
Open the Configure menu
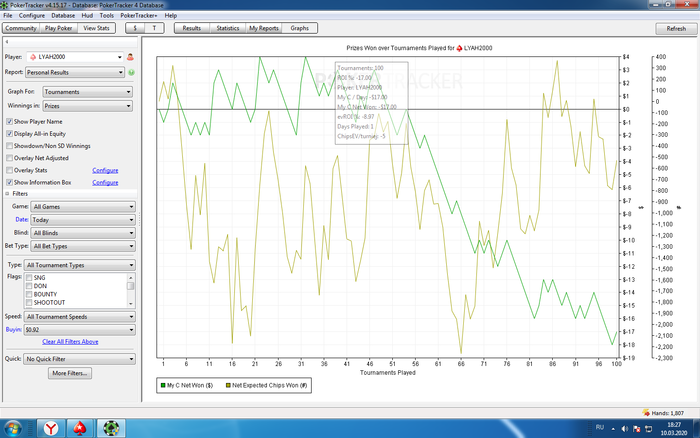tap(32, 15)
